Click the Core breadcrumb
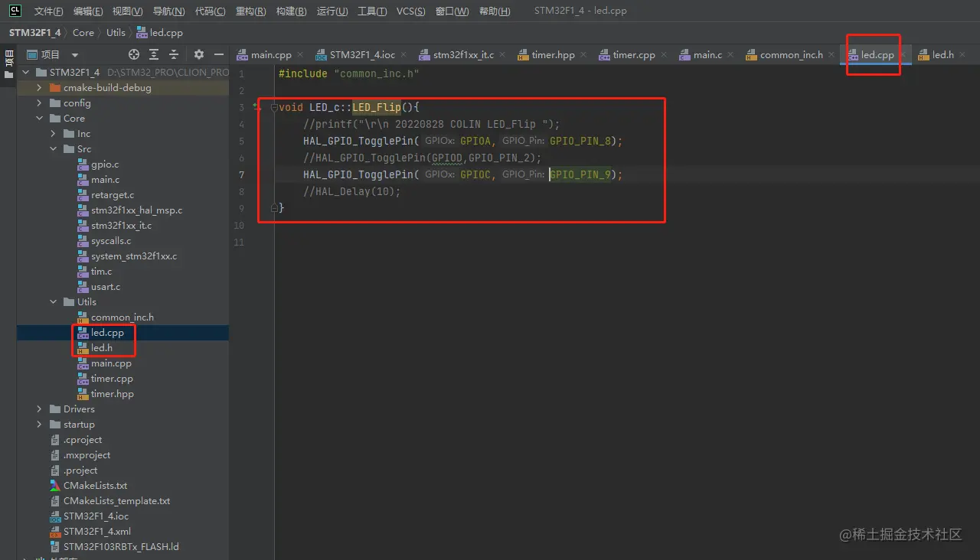 tap(83, 33)
